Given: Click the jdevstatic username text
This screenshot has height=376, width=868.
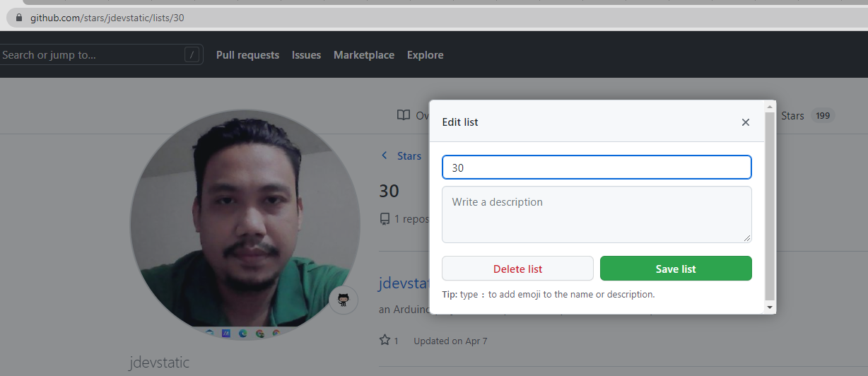Looking at the screenshot, I should pyautogui.click(x=159, y=363).
